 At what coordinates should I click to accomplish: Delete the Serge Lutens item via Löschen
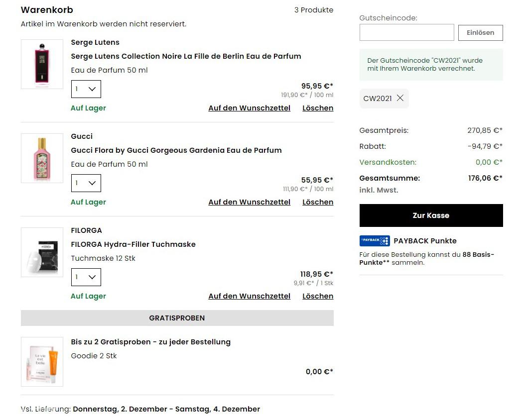click(x=318, y=108)
